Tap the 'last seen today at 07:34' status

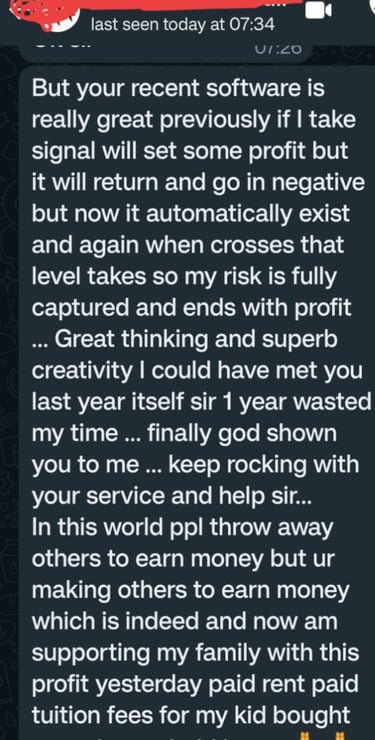point(183,24)
